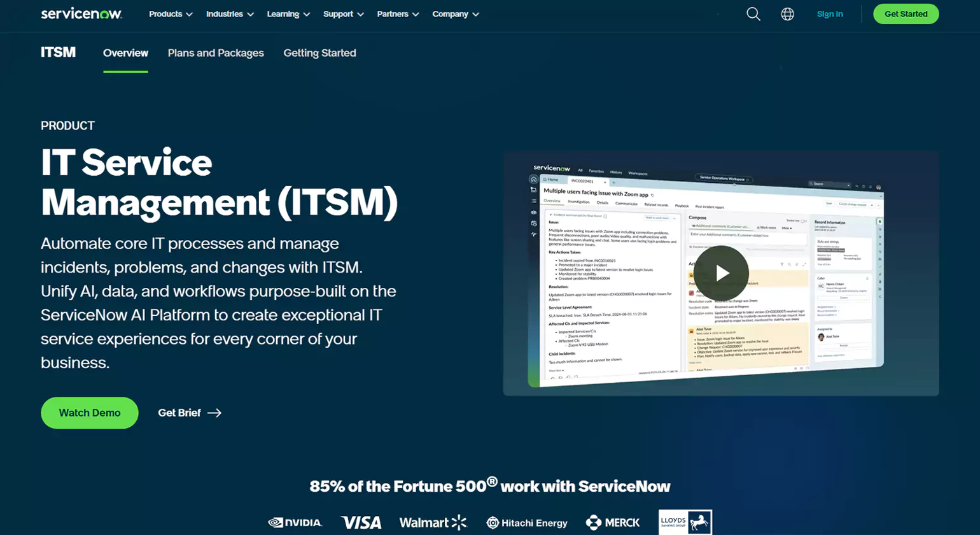This screenshot has height=535, width=980.
Task: Click the Walmart logo
Action: (433, 522)
